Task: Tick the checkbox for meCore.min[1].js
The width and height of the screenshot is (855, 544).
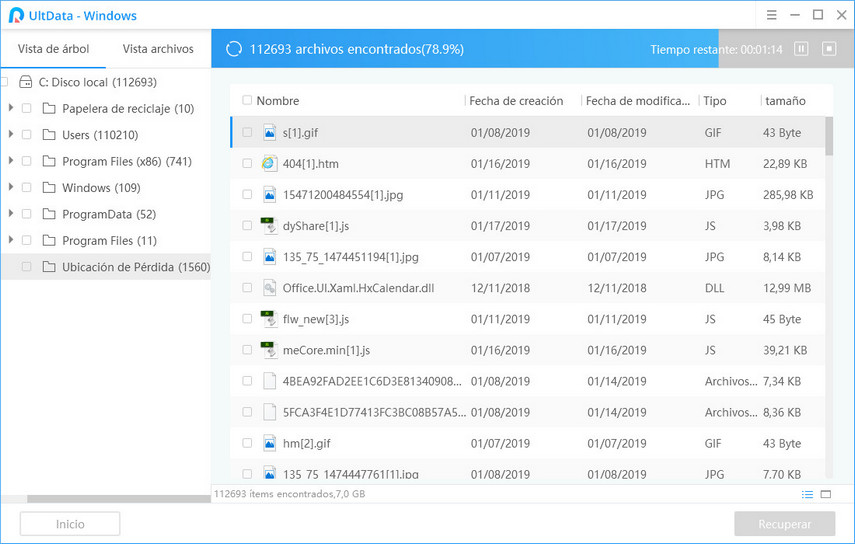Action: [247, 350]
